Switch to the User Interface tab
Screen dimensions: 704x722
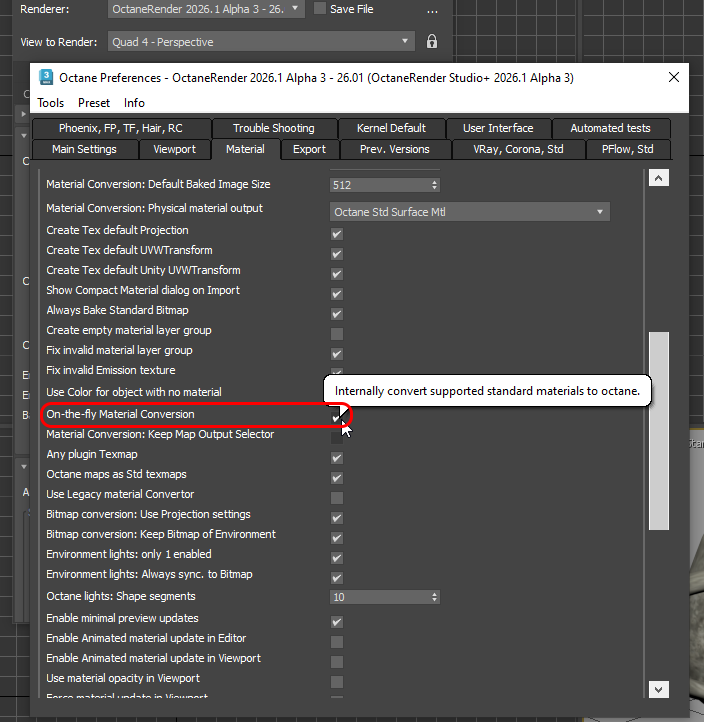[498, 128]
